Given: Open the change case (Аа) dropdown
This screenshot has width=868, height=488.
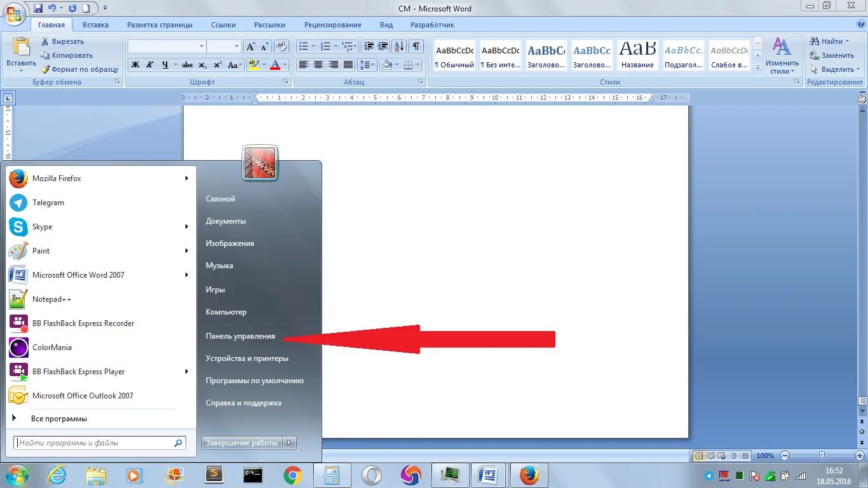Looking at the screenshot, I should click(234, 65).
